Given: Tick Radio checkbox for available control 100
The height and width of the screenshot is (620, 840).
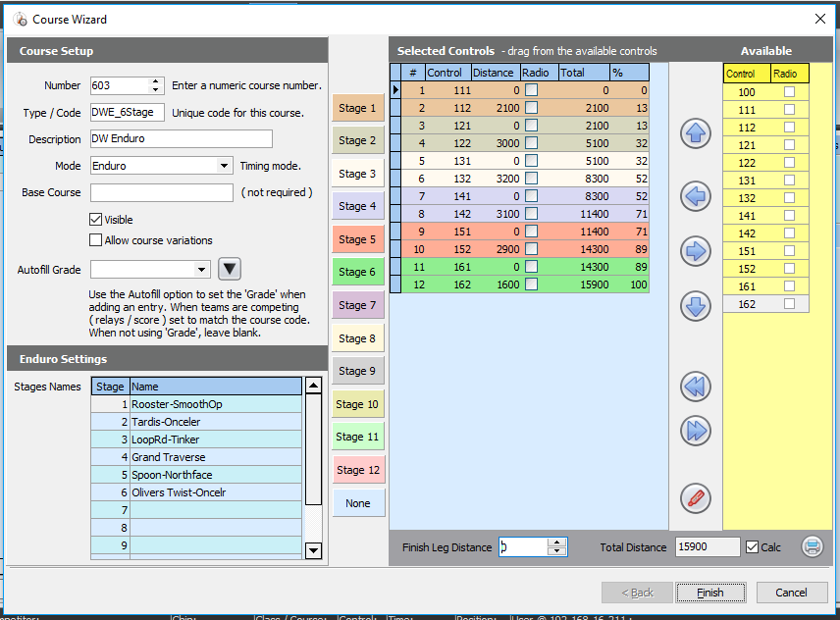Looking at the screenshot, I should 789,92.
